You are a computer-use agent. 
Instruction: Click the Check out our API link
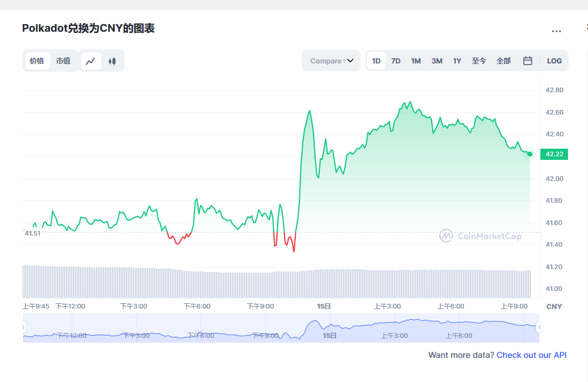532,355
